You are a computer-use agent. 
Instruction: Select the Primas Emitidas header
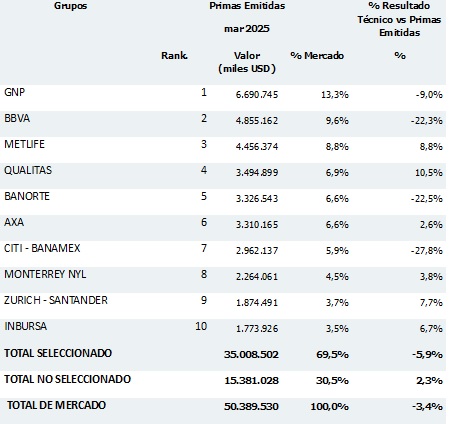247,6
